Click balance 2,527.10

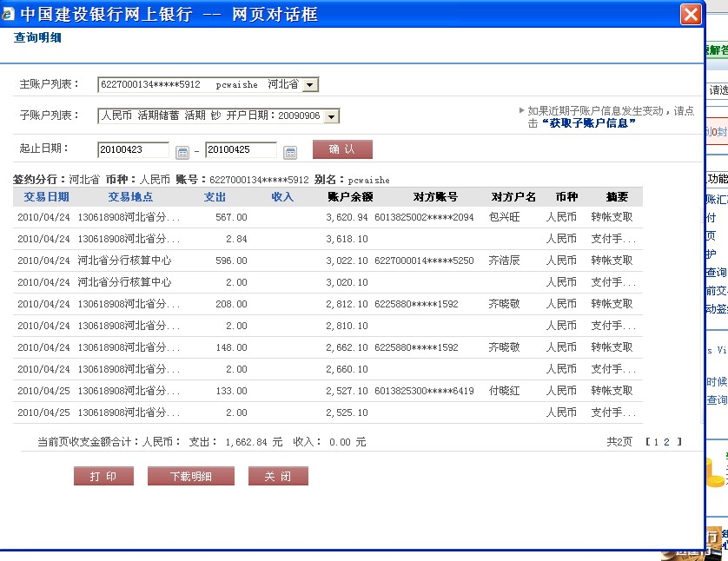point(347,391)
